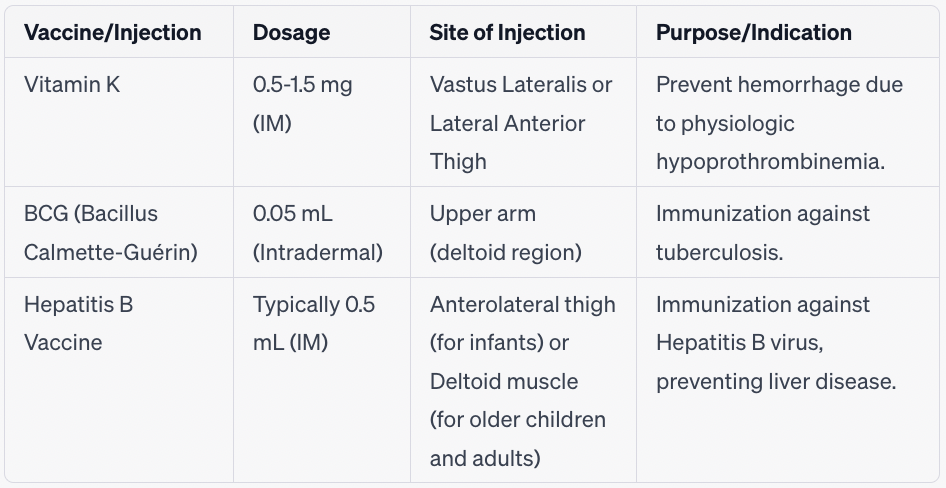
Task: Click the Lateral Anterior text line
Action: tap(507, 124)
